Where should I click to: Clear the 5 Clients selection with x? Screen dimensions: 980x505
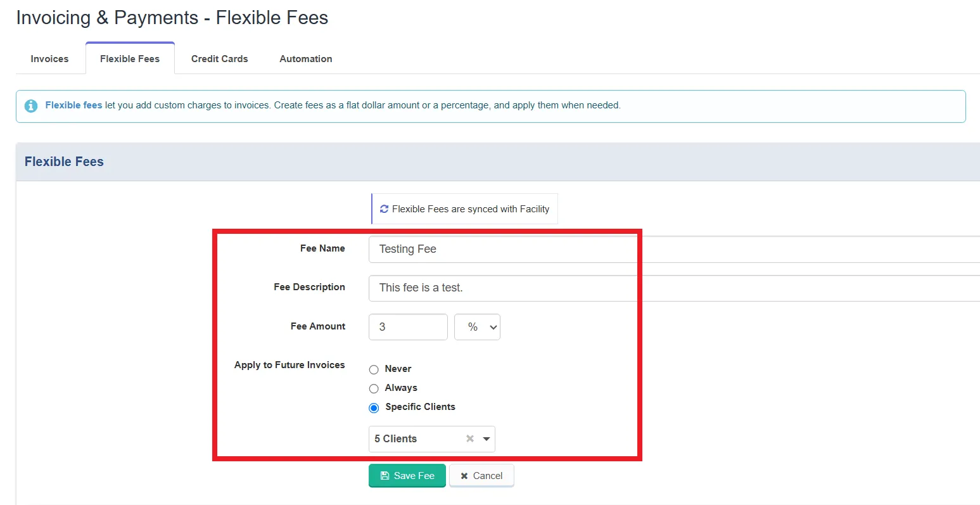pyautogui.click(x=470, y=438)
